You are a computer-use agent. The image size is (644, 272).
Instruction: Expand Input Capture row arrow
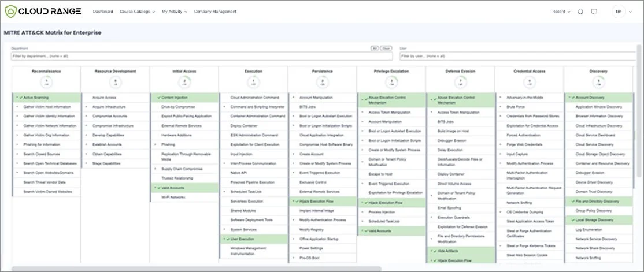click(500, 154)
